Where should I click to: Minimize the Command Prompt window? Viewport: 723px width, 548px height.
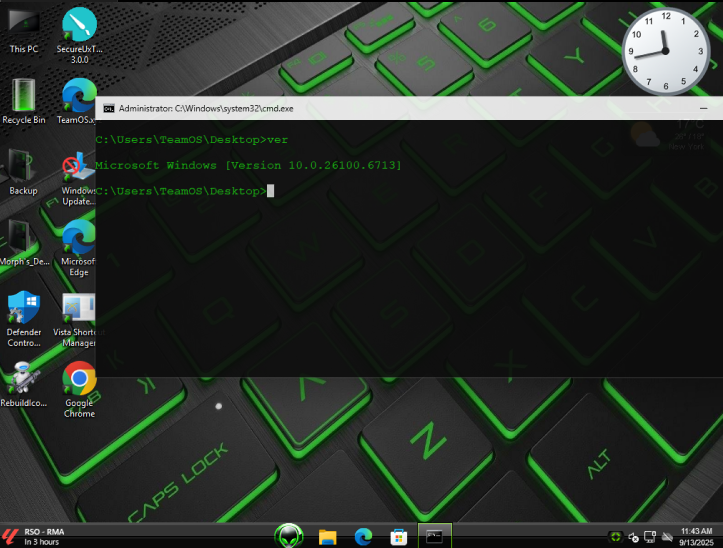pyautogui.click(x=703, y=108)
